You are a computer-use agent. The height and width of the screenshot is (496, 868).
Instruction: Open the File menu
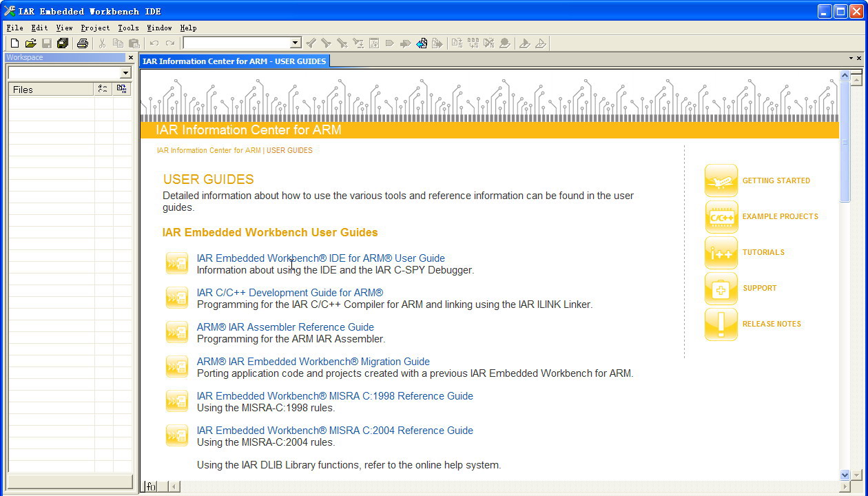(14, 28)
